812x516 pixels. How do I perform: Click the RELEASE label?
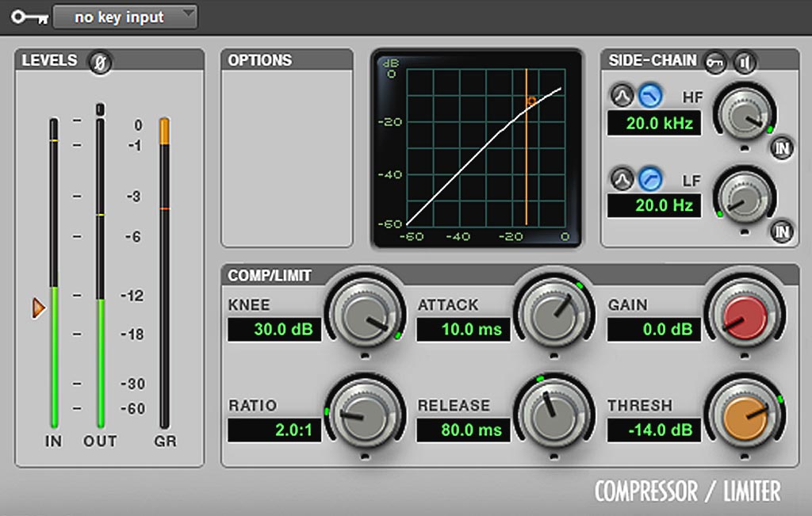point(454,405)
